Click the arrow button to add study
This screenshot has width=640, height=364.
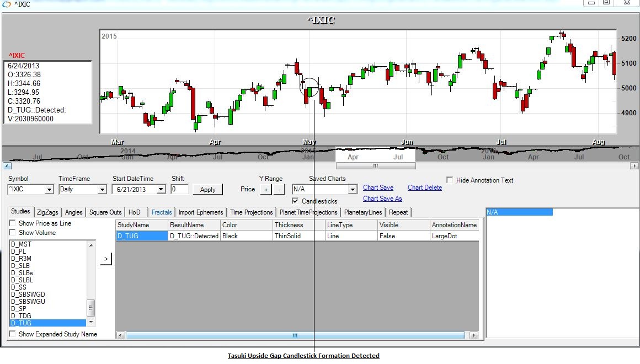tap(105, 259)
